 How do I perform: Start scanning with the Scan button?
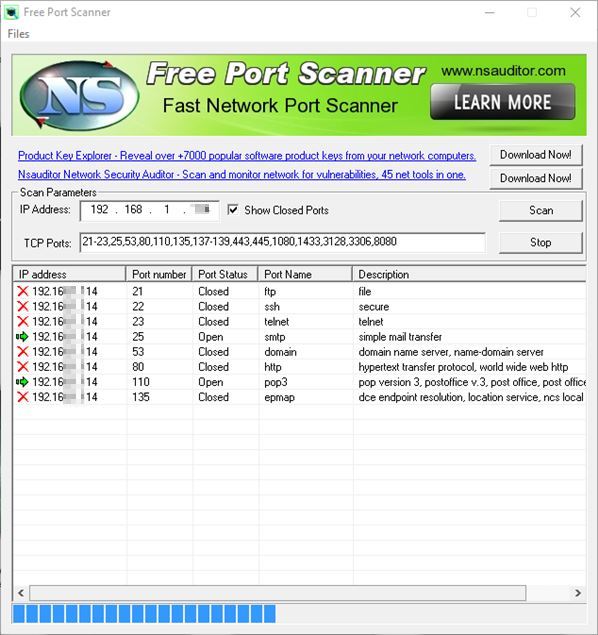pyautogui.click(x=541, y=211)
